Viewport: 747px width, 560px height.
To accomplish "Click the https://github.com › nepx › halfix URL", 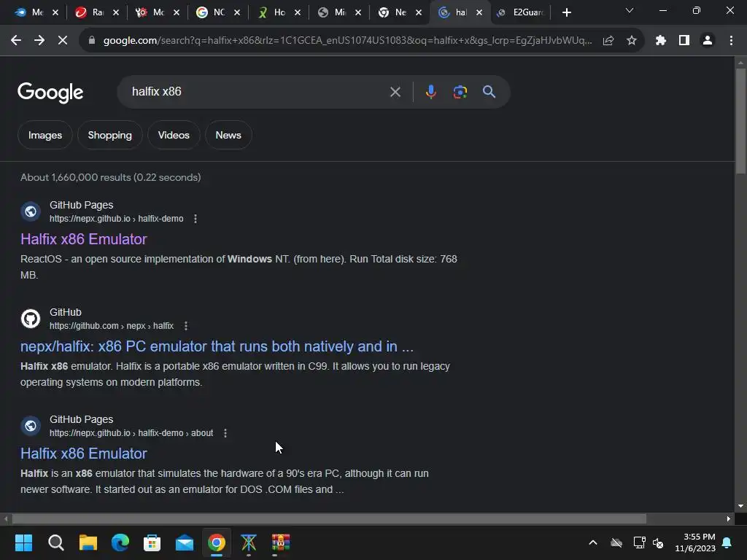I will click(112, 326).
